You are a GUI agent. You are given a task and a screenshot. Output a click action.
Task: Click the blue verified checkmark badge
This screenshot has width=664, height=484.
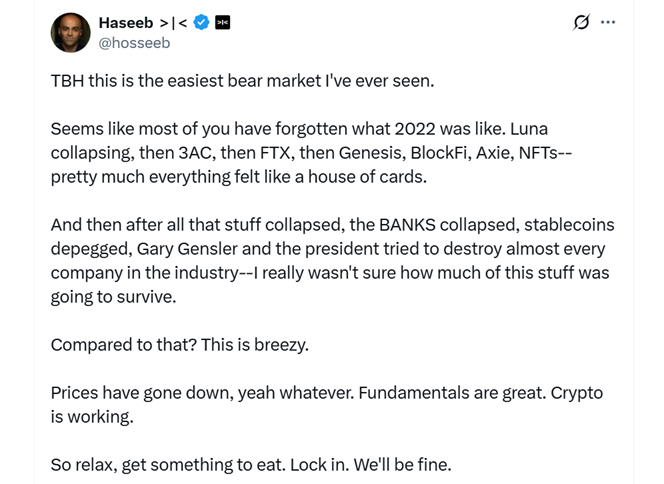pos(201,22)
